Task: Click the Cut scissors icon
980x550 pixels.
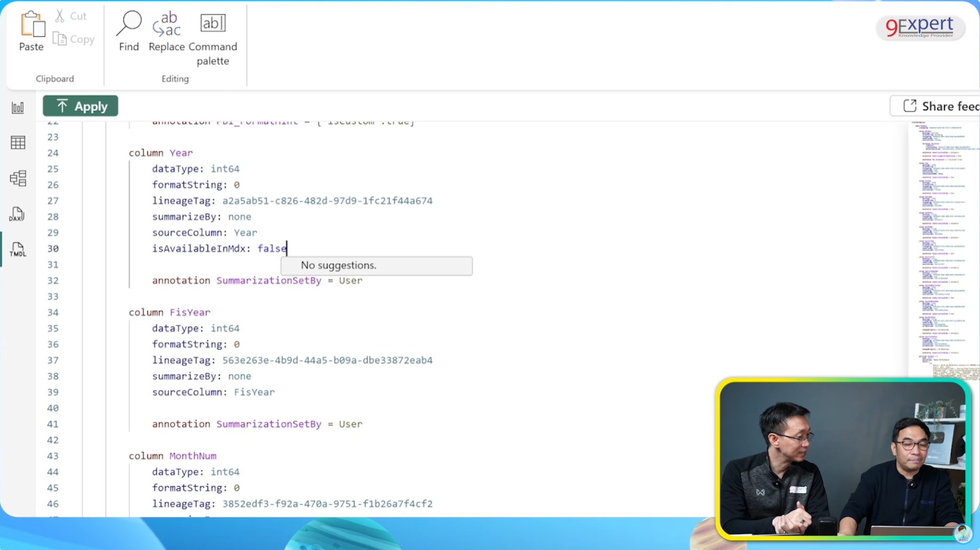Action: (x=60, y=15)
